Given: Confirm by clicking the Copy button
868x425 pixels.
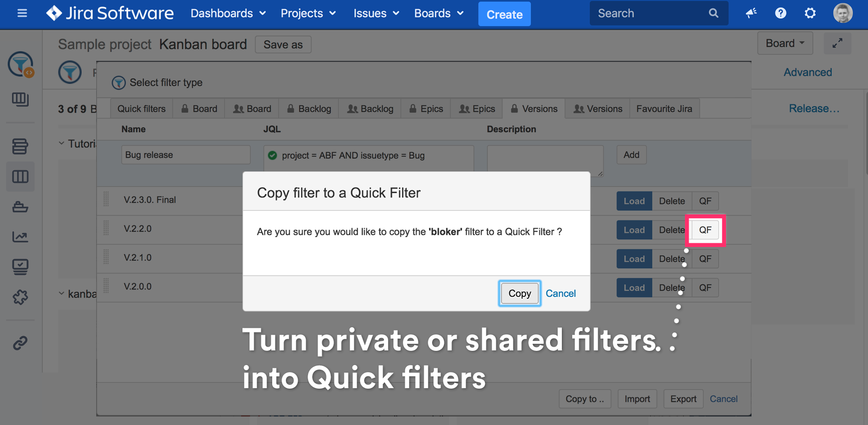Looking at the screenshot, I should (x=519, y=293).
